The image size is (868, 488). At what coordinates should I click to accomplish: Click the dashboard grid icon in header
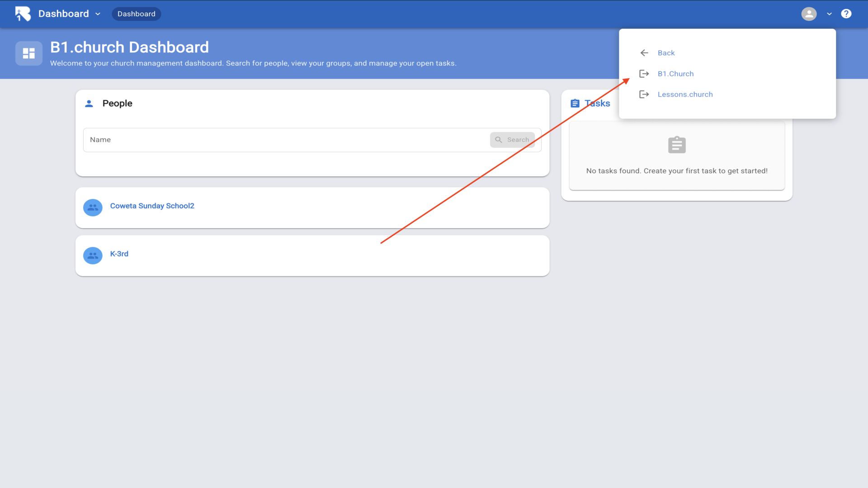(x=29, y=53)
